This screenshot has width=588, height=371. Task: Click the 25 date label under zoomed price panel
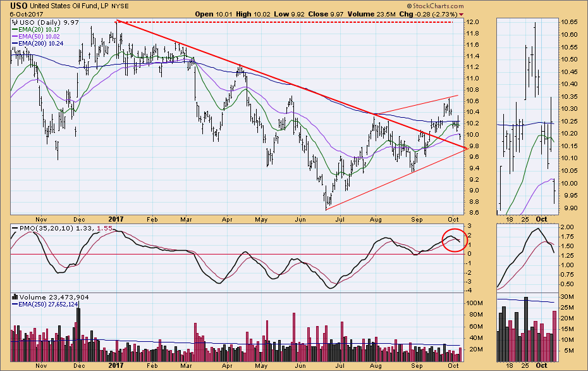(x=525, y=219)
